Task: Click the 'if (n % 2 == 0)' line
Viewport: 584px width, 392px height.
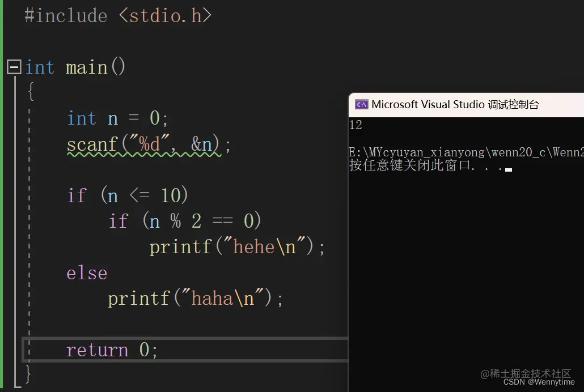Action: [185, 221]
